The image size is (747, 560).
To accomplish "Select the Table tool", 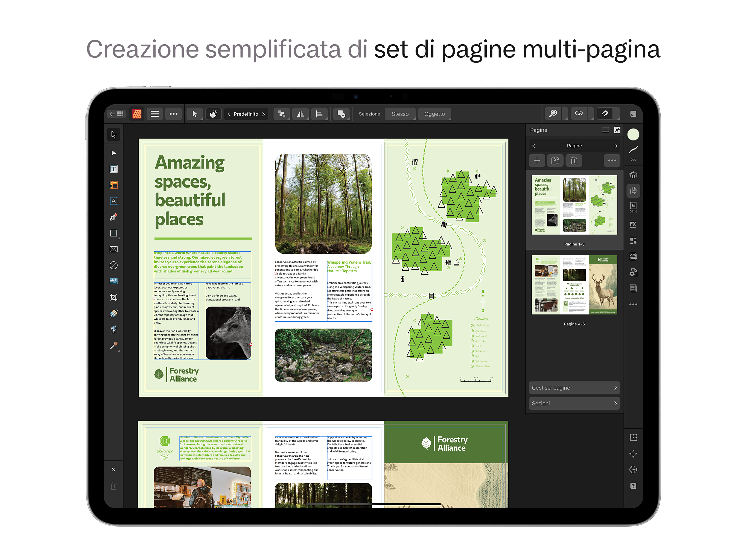I will click(113, 185).
